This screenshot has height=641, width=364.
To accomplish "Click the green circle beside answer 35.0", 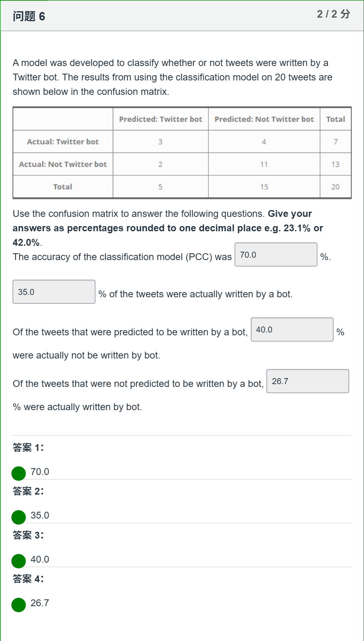I will (18, 517).
